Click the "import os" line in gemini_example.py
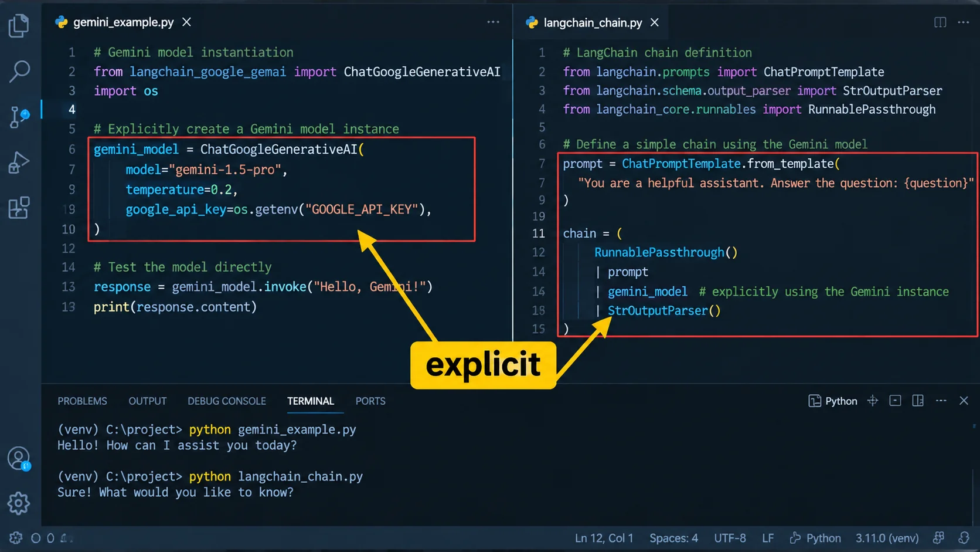Image resolution: width=980 pixels, height=552 pixels. 125,91
